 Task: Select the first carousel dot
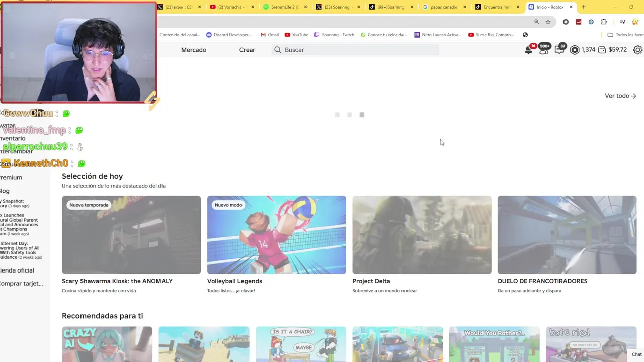tap(337, 115)
